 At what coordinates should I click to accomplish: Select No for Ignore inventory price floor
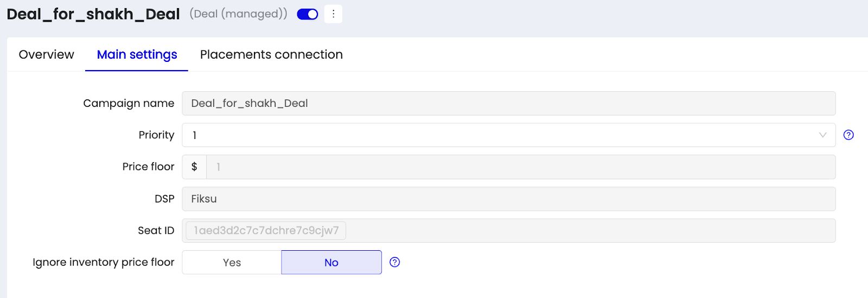(x=331, y=262)
